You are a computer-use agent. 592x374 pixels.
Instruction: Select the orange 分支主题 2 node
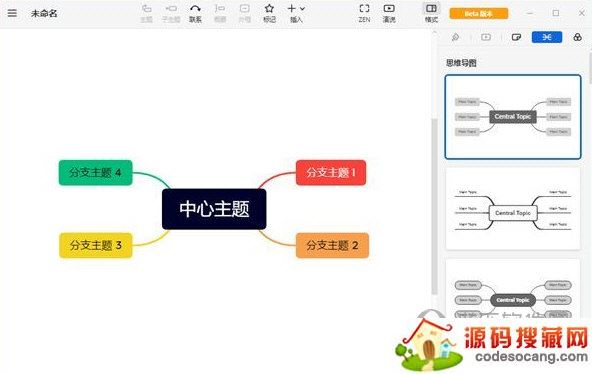tap(332, 245)
